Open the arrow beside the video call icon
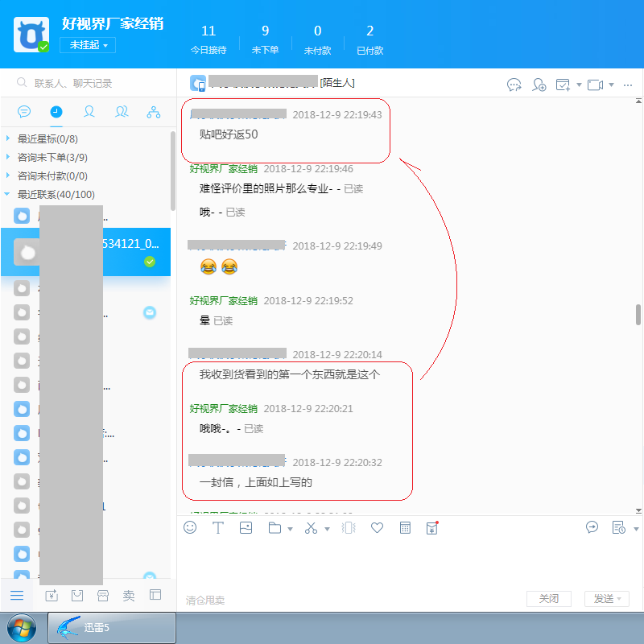The height and width of the screenshot is (644, 644). pyautogui.click(x=611, y=85)
